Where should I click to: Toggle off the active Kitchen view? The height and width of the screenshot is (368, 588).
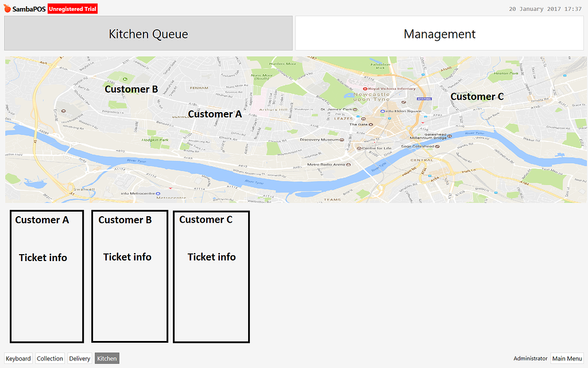106,358
